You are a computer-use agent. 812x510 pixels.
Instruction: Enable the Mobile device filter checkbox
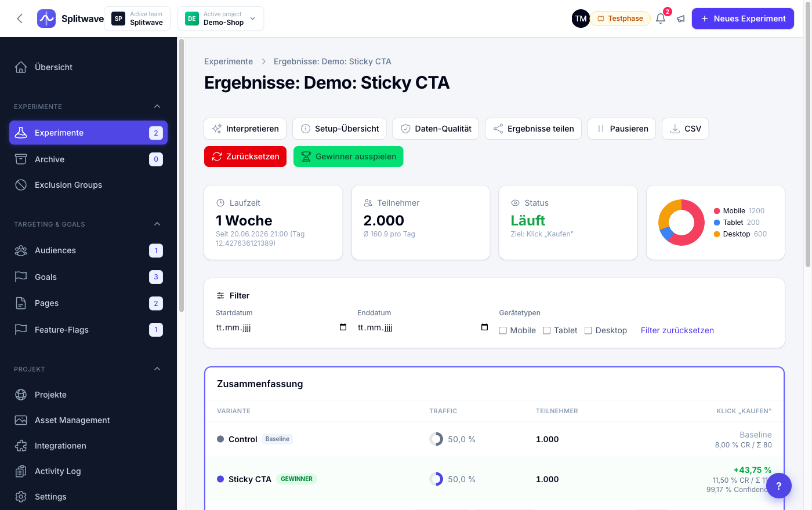click(503, 330)
